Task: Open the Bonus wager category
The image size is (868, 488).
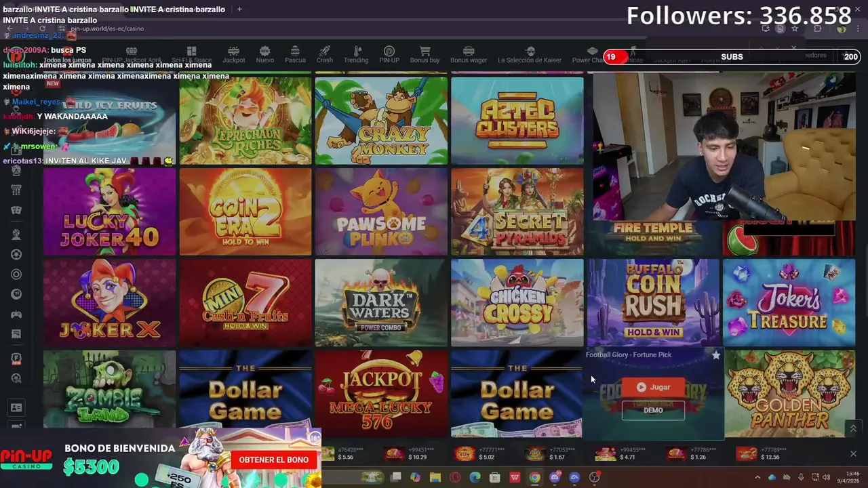Action: click(469, 55)
